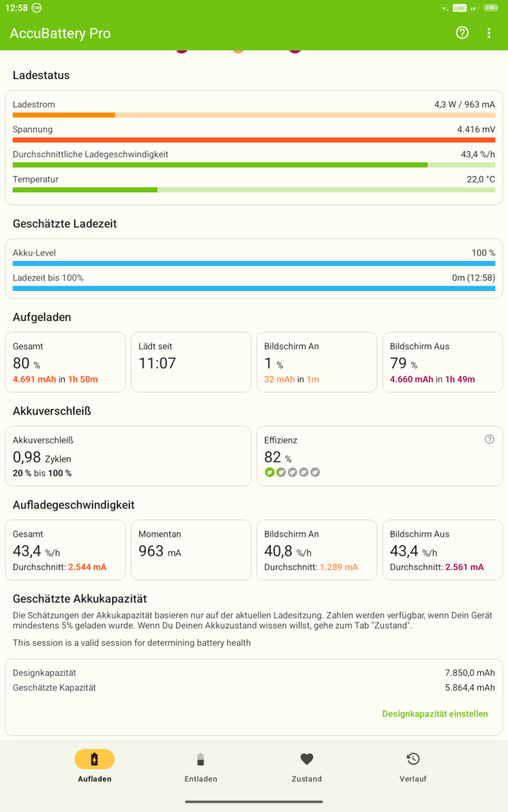
Task: Switch to the Zustand tab
Action: [307, 766]
